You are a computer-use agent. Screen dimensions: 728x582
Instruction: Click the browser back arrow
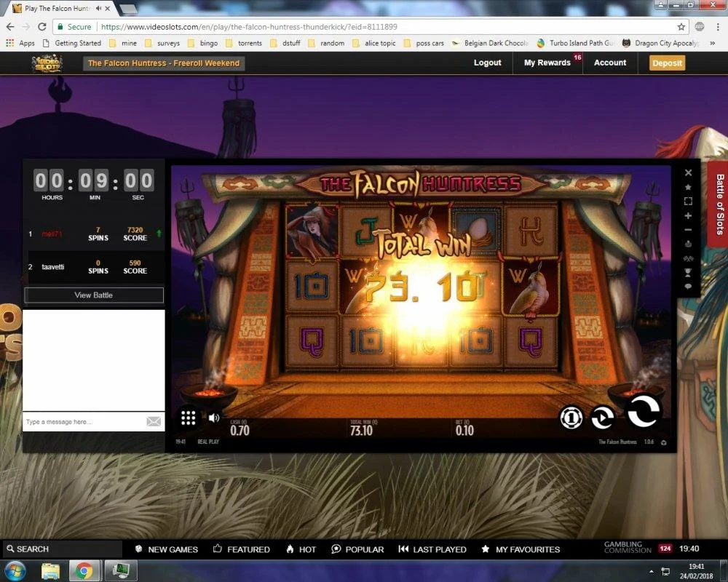click(10, 27)
